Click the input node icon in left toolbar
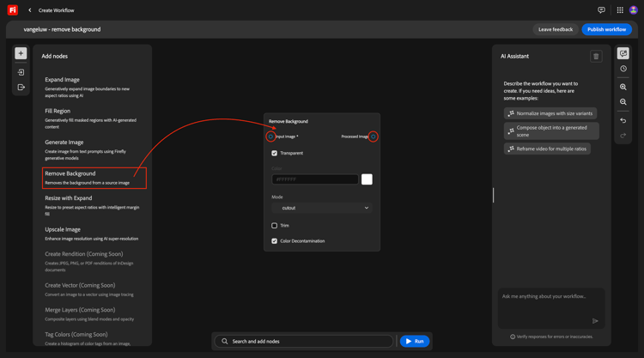Screen dimensions: 644x358 point(21,72)
